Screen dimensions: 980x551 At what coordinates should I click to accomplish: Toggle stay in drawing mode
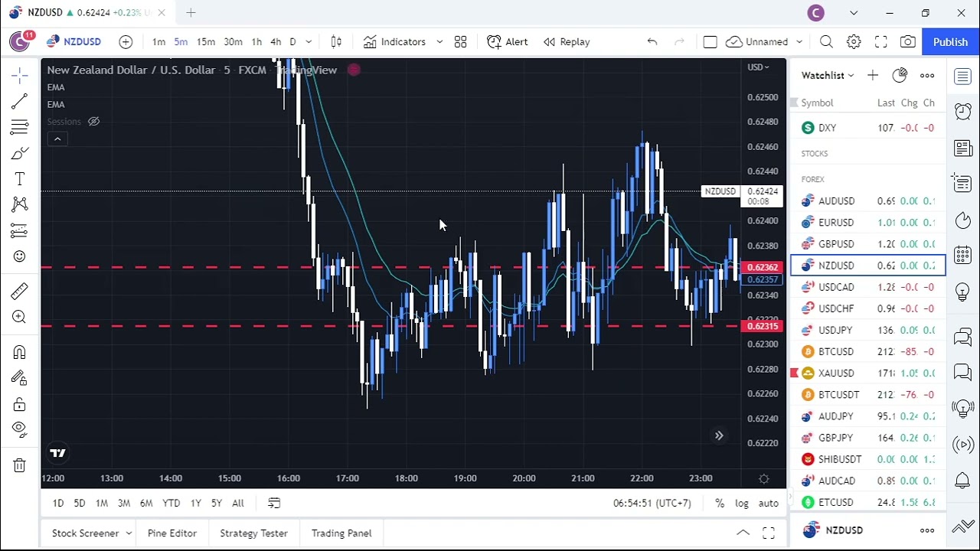pos(20,378)
